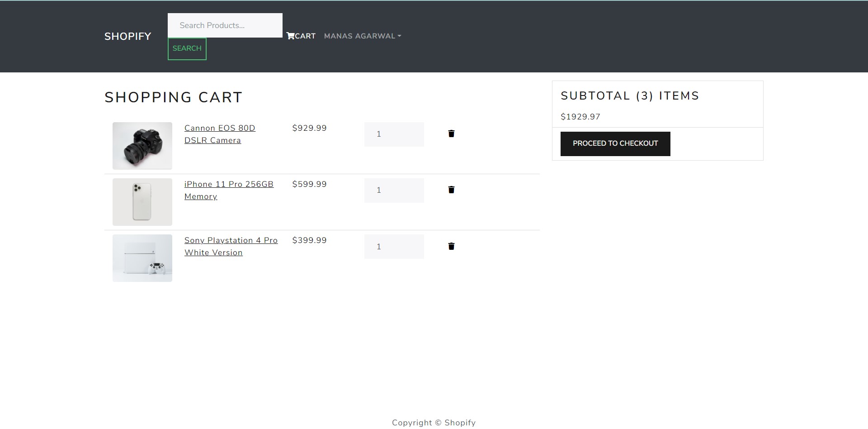
Task: Remove the Cannon EOS 80D from cart
Action: pos(451,133)
